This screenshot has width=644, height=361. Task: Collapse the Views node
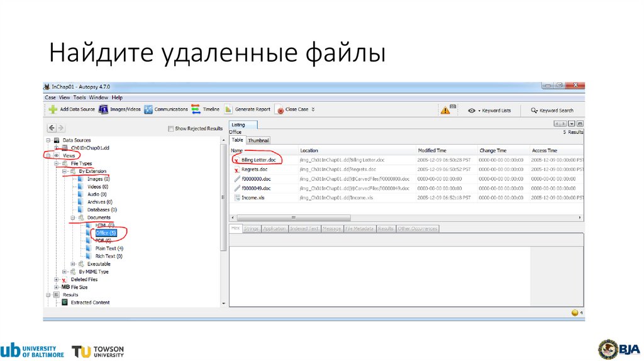click(x=48, y=155)
